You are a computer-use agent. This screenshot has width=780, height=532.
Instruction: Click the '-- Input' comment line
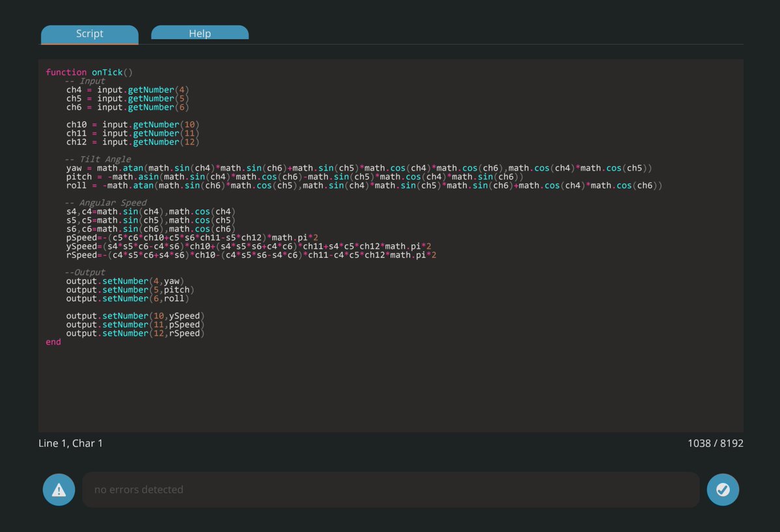[x=85, y=81]
